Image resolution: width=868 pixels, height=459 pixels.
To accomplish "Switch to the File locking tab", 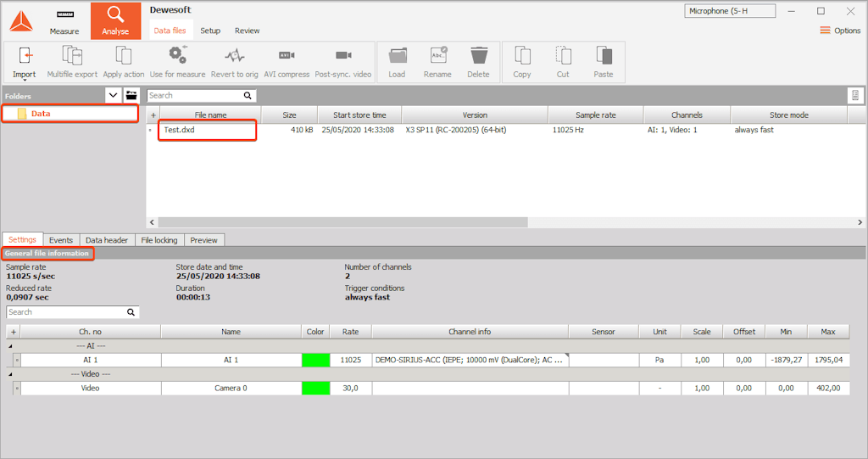I will tap(159, 240).
